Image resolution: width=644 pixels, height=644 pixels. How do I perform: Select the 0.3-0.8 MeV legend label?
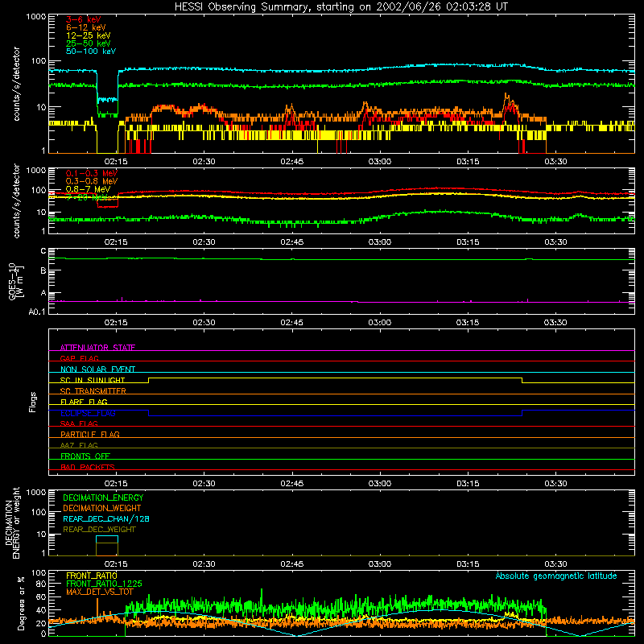point(92,181)
